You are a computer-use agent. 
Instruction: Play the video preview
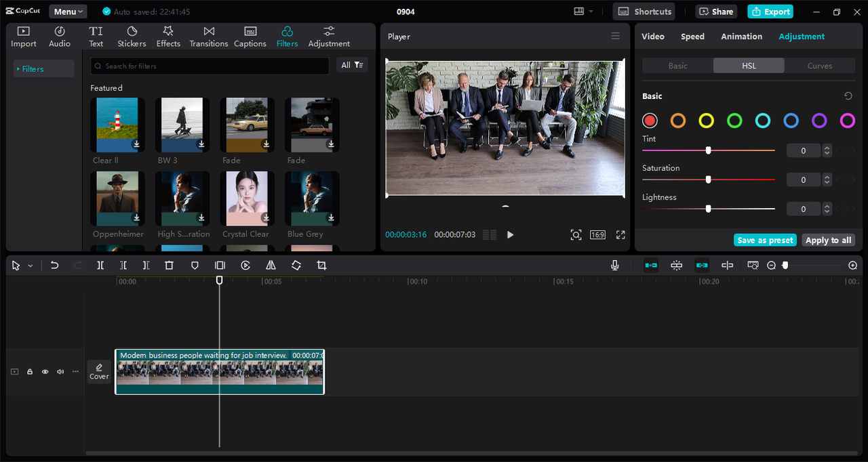(511, 235)
